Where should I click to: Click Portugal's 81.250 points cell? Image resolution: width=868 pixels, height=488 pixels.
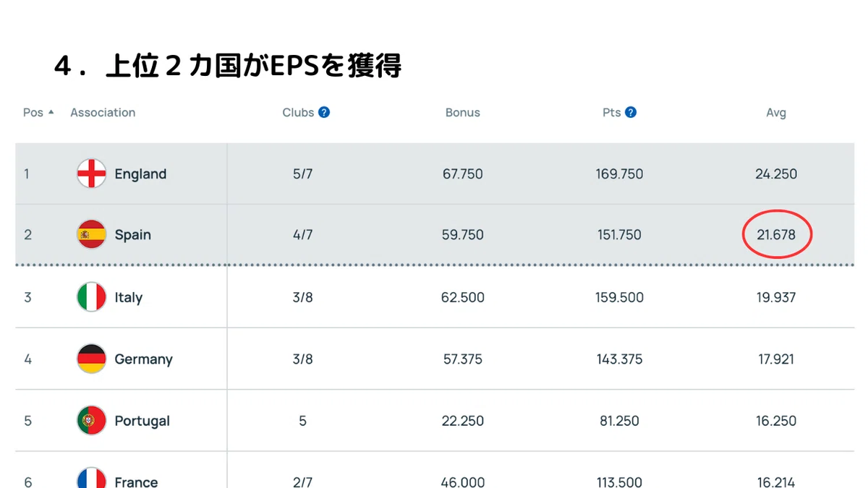pos(619,421)
